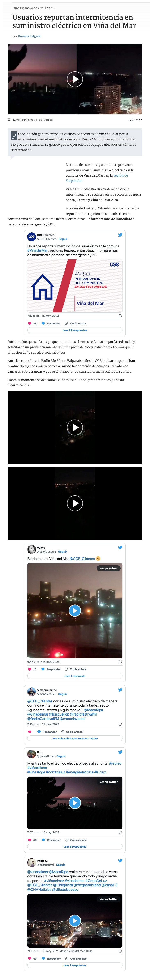Follow the región de Valparaíso link
This screenshot has width=150, height=980.
coord(97,178)
